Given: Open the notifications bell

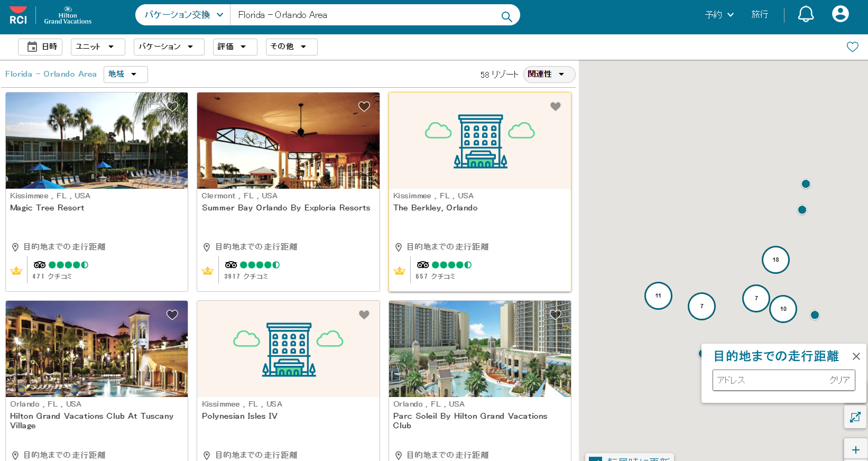Looking at the screenshot, I should (806, 14).
